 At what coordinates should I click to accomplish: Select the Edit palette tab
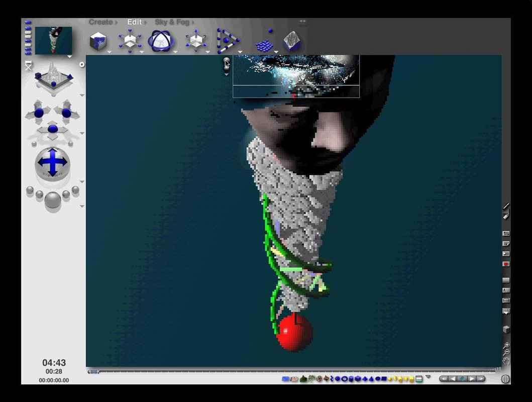coord(134,22)
